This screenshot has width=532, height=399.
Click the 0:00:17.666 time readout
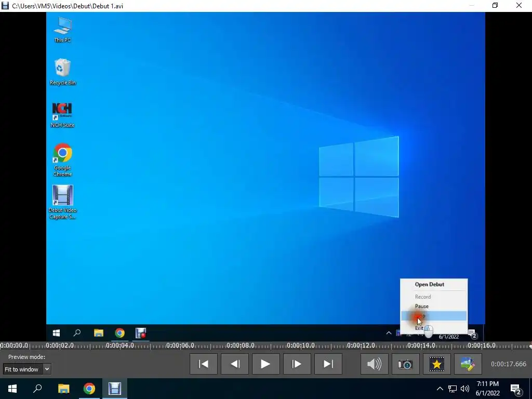tap(509, 364)
